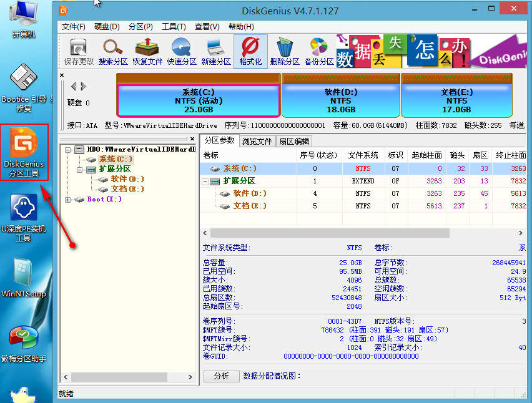This screenshot has height=403, width=532.
Task: Go to next disk arrow
Action: coord(83,87)
